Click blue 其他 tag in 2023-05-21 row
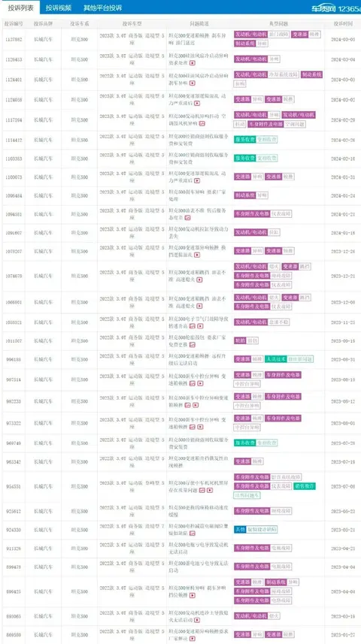The image size is (361, 644). click(240, 530)
